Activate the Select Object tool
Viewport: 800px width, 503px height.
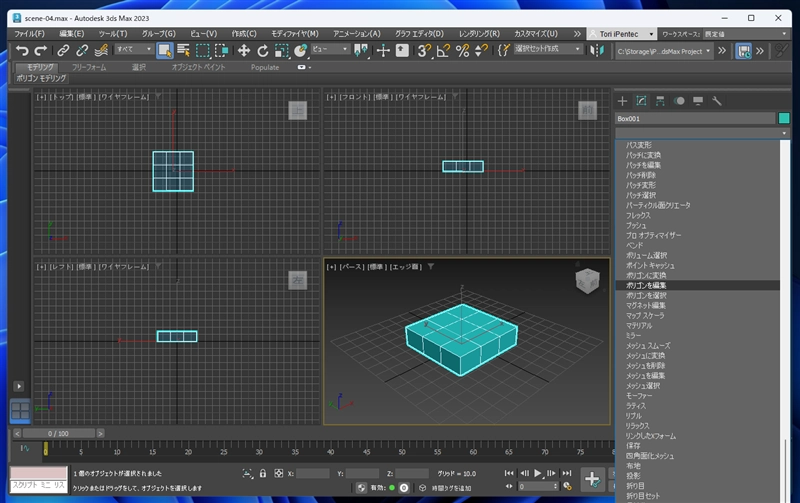point(165,51)
